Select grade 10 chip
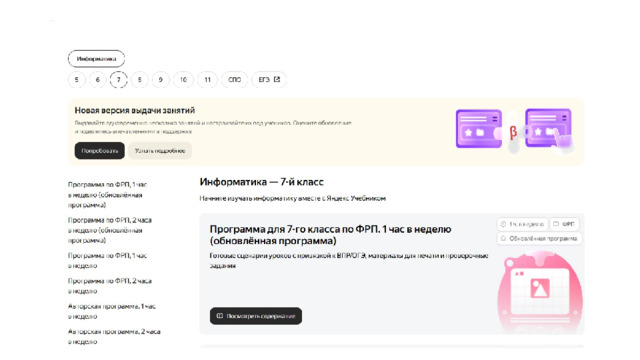Viewport: 640px width, 360px height. point(183,80)
